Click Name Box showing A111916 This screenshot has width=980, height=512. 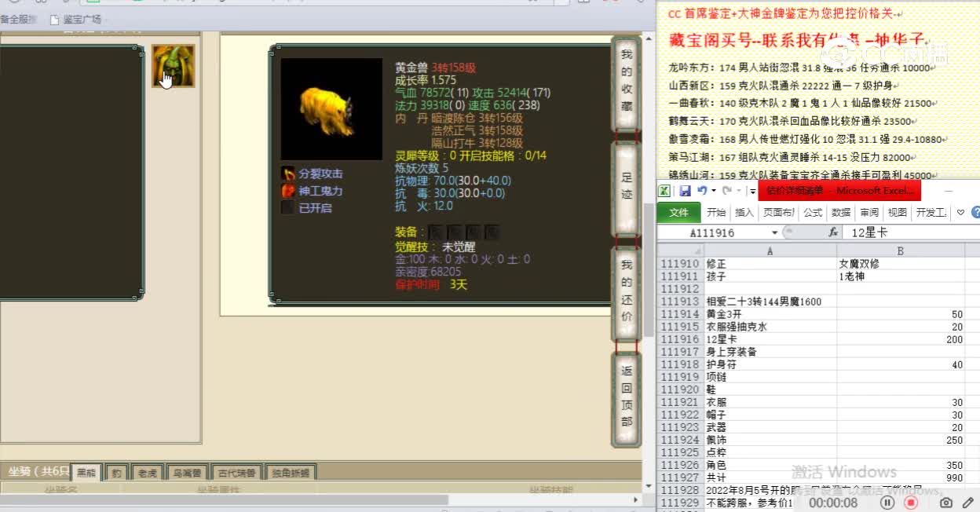713,232
